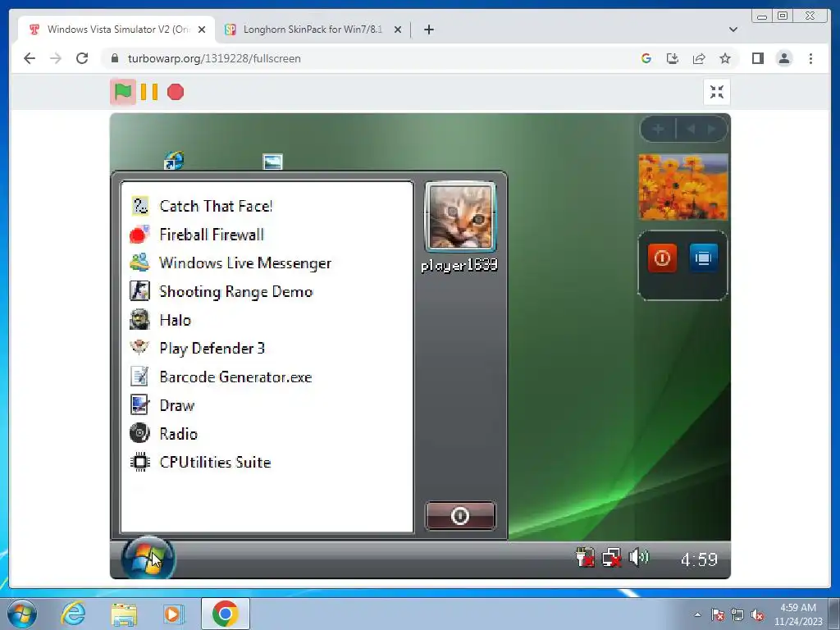Open the Radio speaker icon
Image resolution: width=840 pixels, height=630 pixels.
(139, 433)
